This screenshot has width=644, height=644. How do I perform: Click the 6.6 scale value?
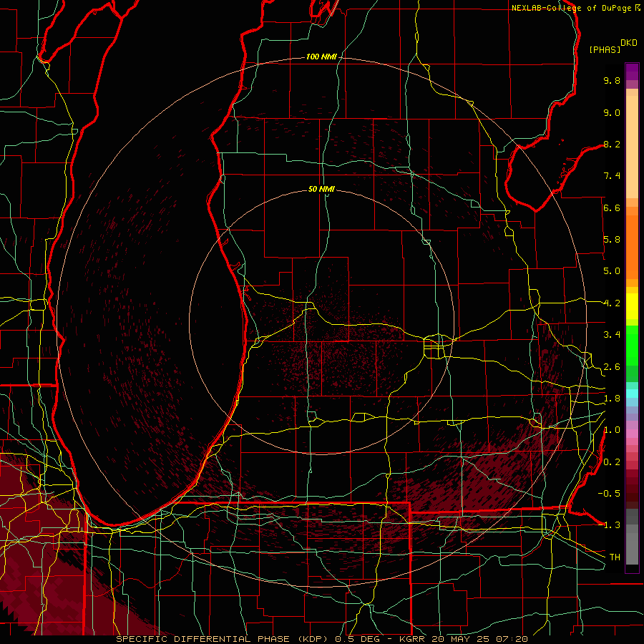click(x=612, y=208)
